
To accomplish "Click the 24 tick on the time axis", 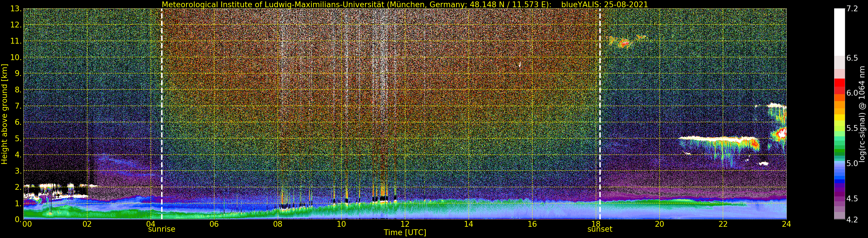I will pyautogui.click(x=786, y=224).
